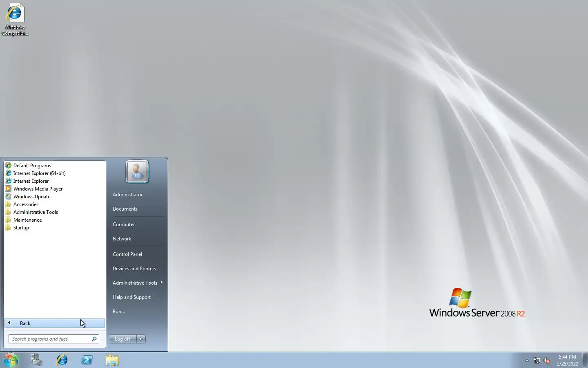Expand Administrative Tools submenu in right pane
This screenshot has width=588, height=368.
click(137, 283)
